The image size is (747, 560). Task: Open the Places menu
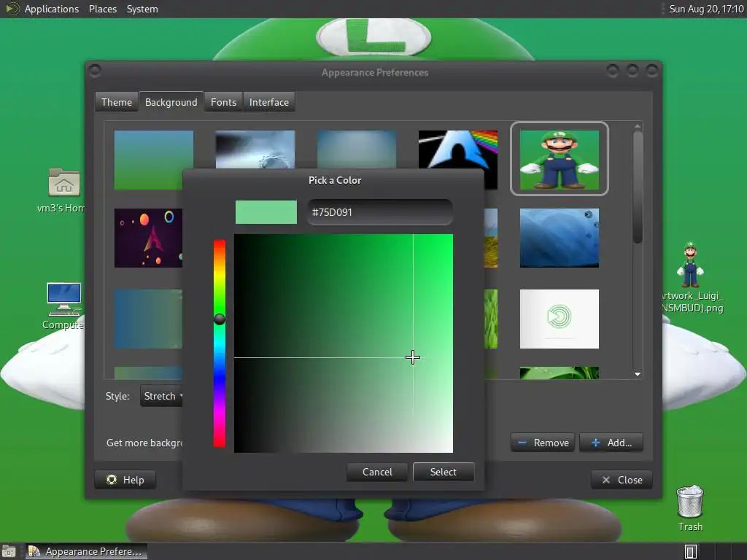coord(102,9)
